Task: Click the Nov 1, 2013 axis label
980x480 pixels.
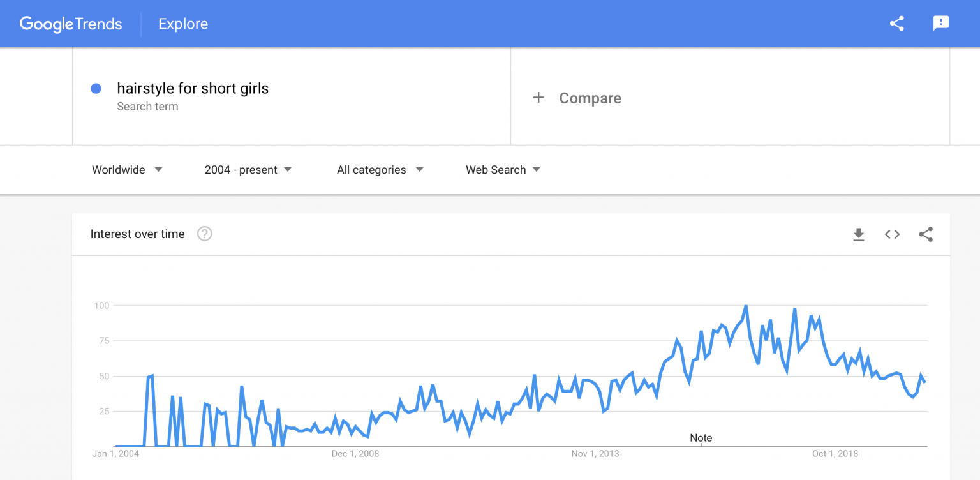Action: [595, 454]
